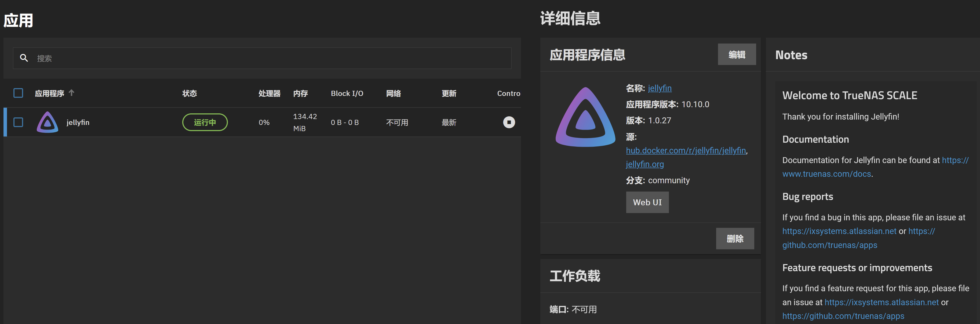Click the 内存 column header
Image resolution: width=980 pixels, height=324 pixels.
click(x=300, y=93)
